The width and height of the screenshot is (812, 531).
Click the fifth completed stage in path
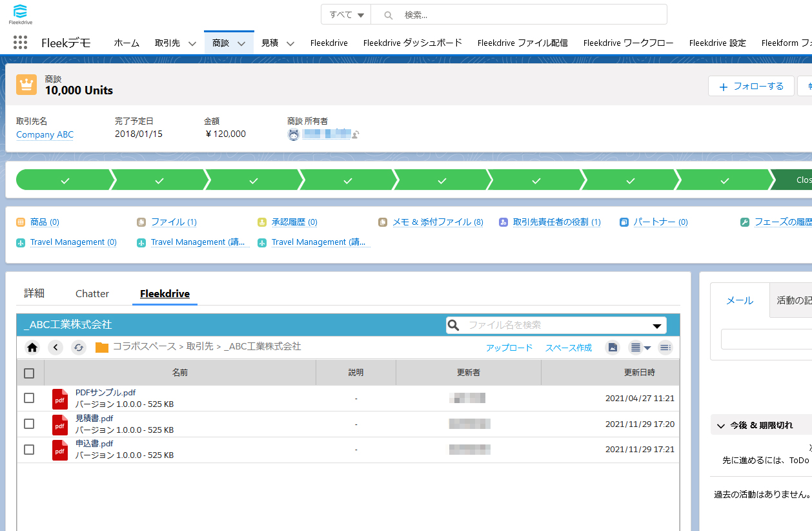[442, 180]
